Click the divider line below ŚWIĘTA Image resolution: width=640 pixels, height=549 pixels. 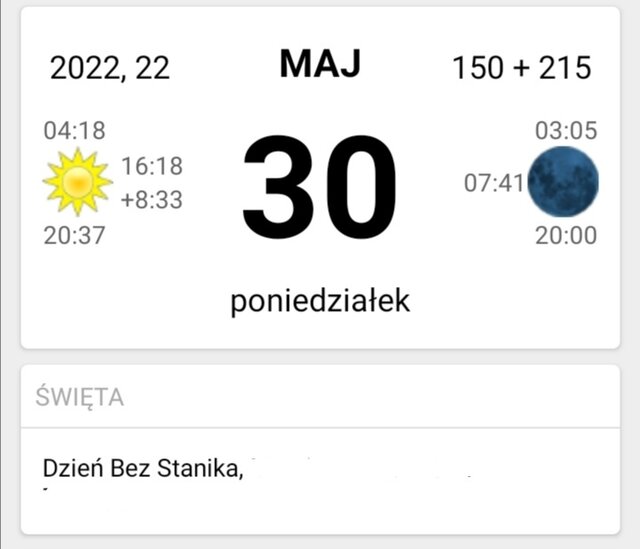pyautogui.click(x=320, y=428)
